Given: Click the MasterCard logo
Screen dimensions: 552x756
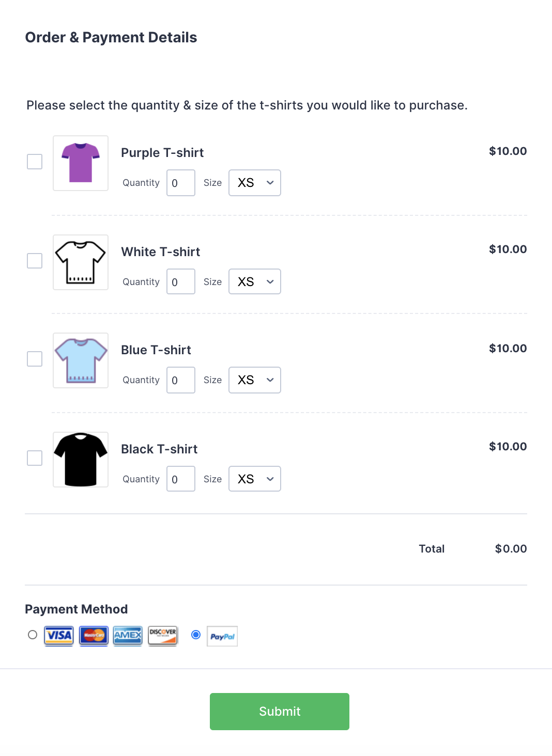Looking at the screenshot, I should click(x=94, y=635).
